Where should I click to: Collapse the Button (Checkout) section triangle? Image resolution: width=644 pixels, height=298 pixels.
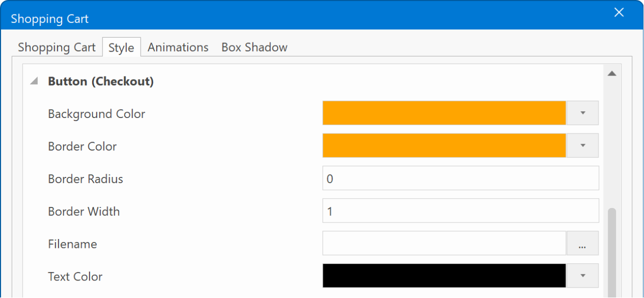[x=34, y=82]
